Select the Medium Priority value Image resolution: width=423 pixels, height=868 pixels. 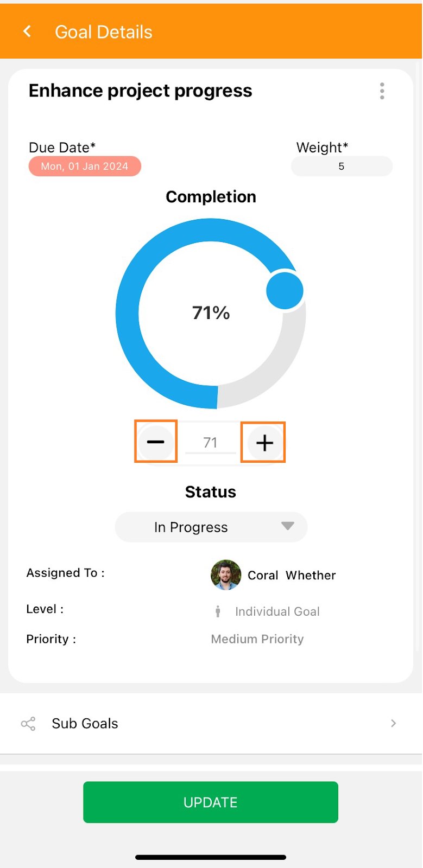pos(257,639)
